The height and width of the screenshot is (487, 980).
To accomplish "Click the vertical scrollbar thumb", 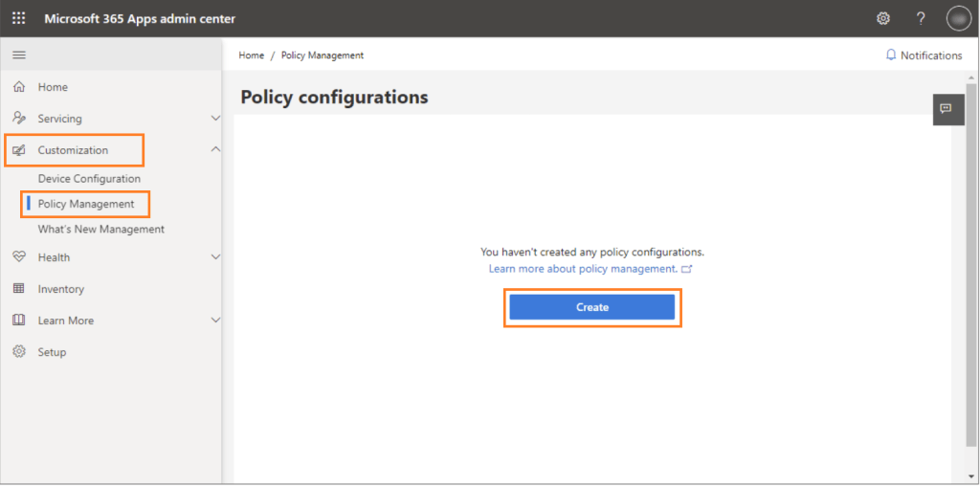I will [971, 265].
